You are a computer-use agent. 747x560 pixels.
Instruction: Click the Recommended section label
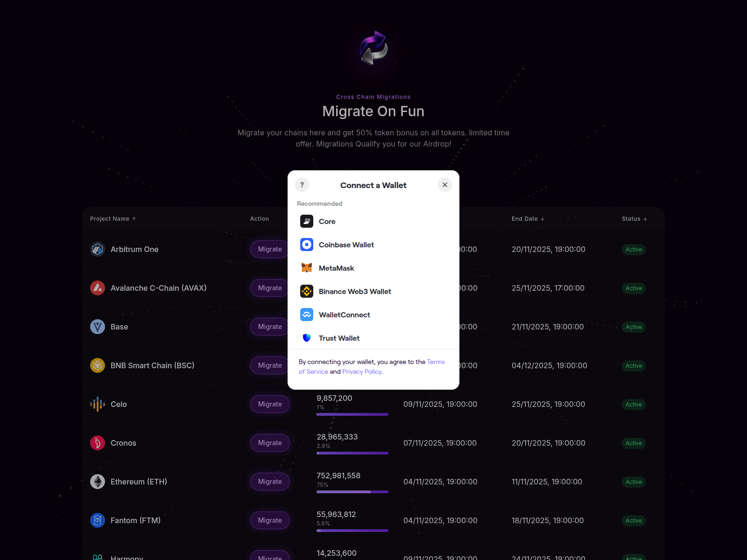pyautogui.click(x=320, y=203)
